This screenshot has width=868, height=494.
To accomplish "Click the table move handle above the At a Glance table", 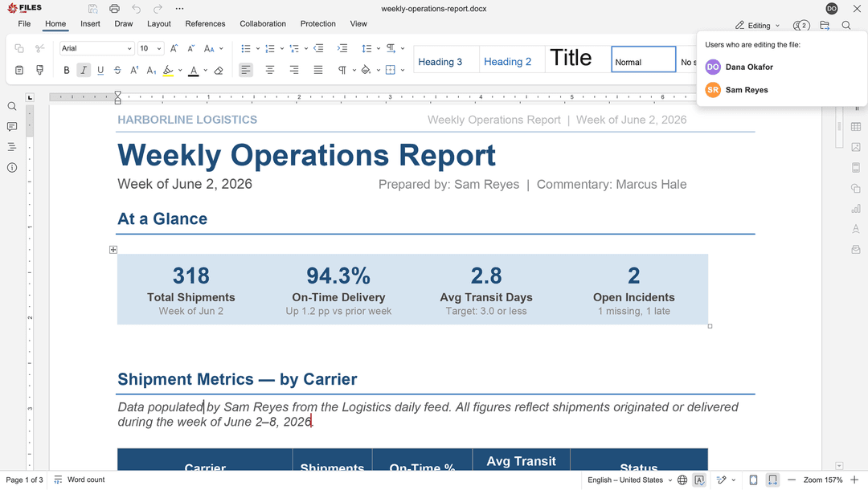I will point(113,250).
